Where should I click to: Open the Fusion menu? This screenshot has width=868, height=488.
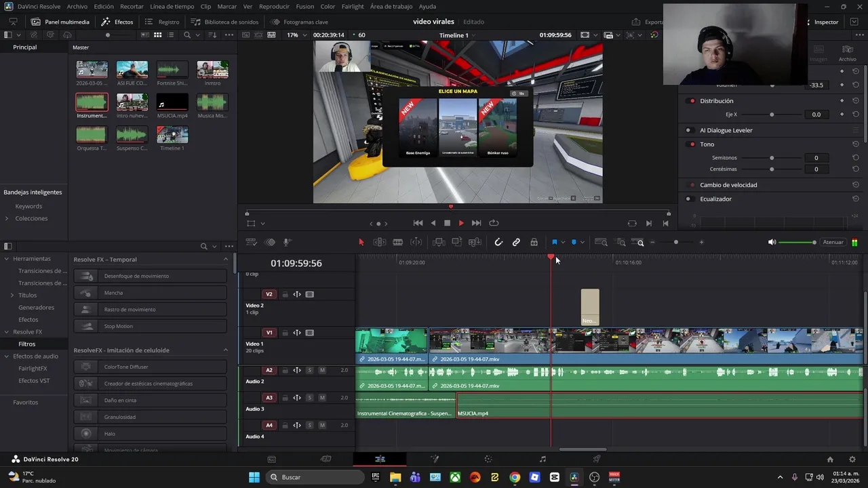(305, 6)
